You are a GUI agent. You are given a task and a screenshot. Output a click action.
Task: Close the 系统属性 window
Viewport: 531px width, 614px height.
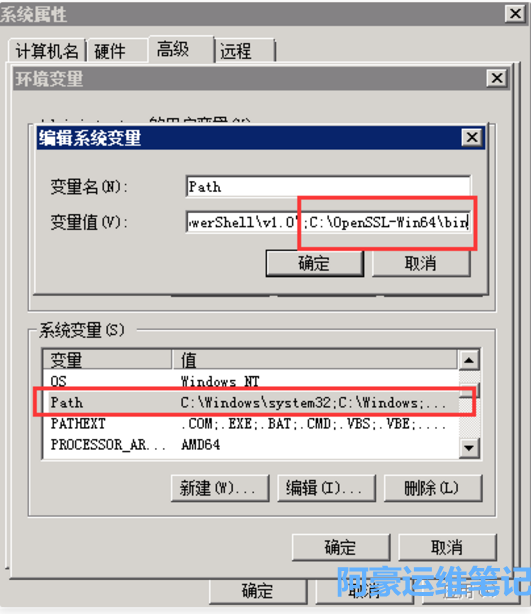pyautogui.click(x=515, y=14)
